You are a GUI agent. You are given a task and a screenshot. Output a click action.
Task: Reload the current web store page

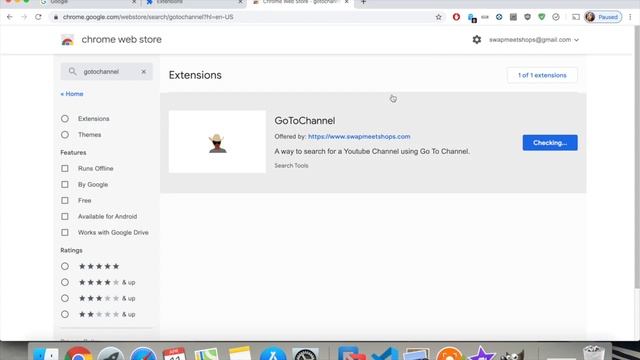click(x=38, y=17)
